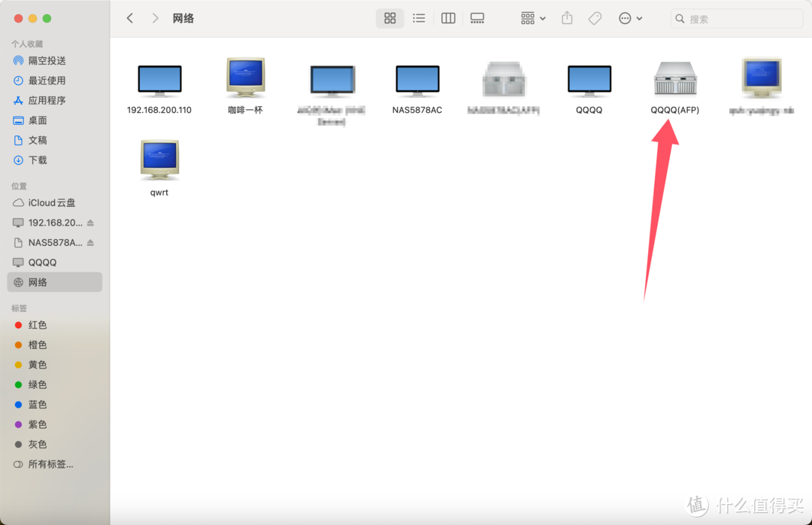Viewport: 812px width, 525px height.
Task: Select the 192.168.200.110 computer icon
Action: coord(159,81)
